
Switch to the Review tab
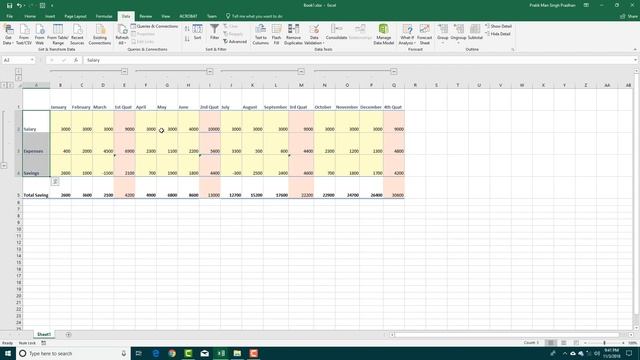[146, 16]
